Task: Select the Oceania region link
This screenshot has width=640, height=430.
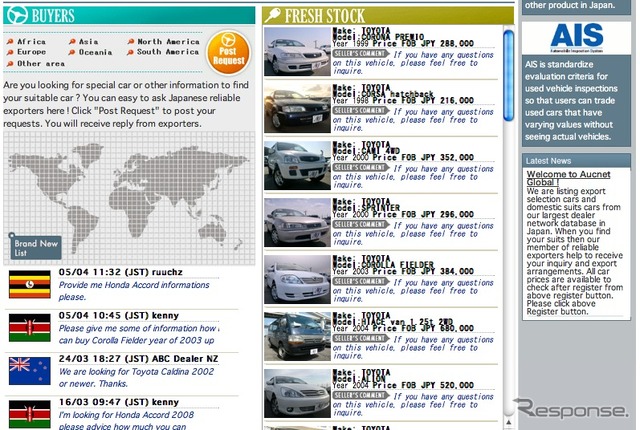Action: 96,52
